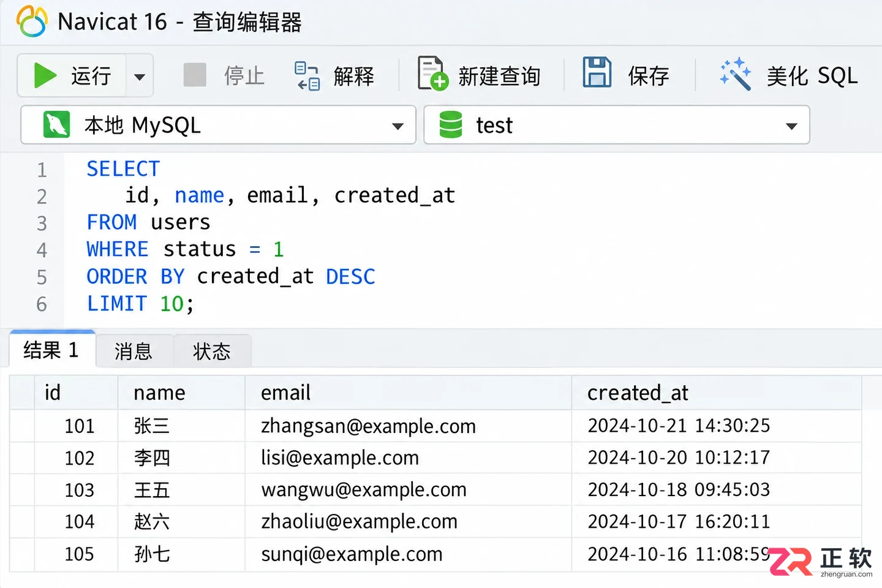Select the sunqi@example.com cell
This screenshot has height=588, width=882.
pos(409,554)
